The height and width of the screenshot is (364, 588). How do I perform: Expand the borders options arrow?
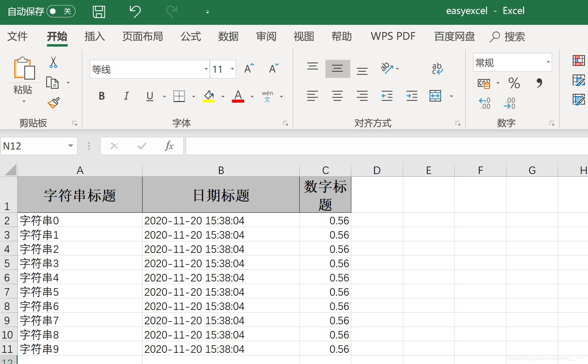[x=194, y=97]
